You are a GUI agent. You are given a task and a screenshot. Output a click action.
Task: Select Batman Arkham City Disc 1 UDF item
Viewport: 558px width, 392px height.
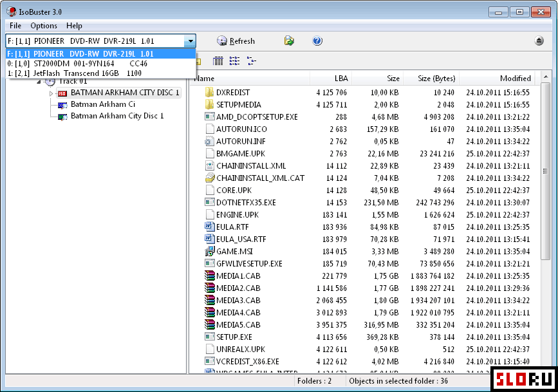click(117, 116)
